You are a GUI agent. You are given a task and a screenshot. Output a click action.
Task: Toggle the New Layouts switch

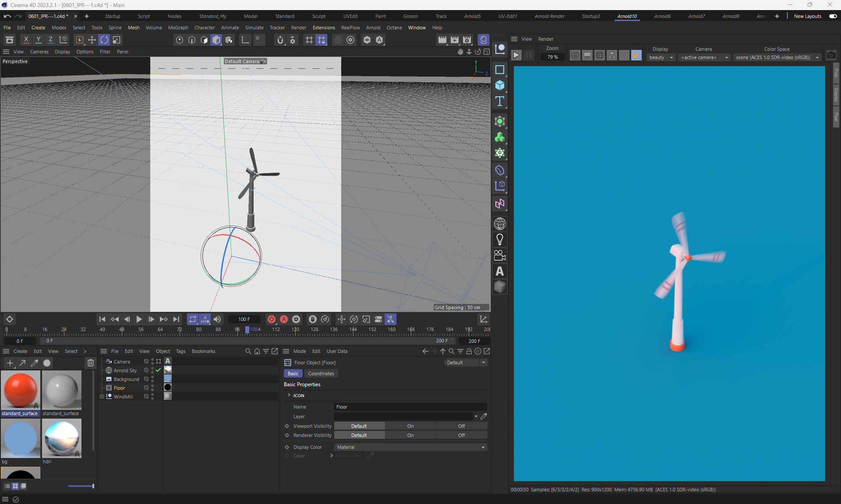click(x=833, y=16)
